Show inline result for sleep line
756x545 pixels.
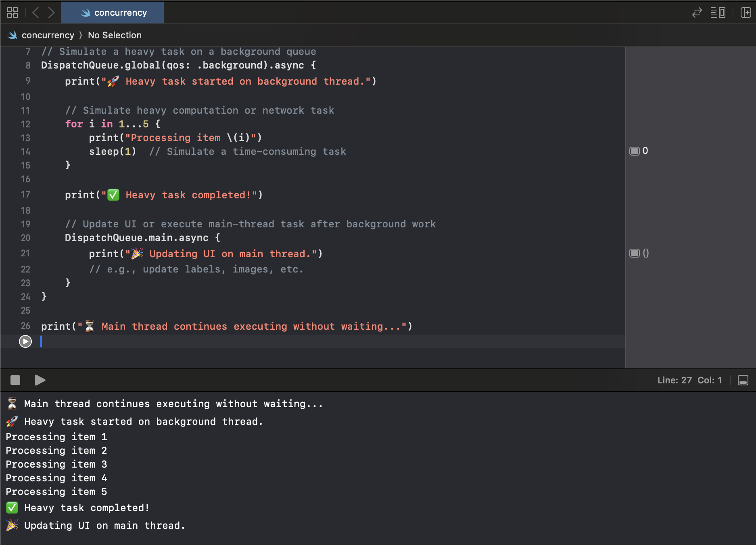635,151
